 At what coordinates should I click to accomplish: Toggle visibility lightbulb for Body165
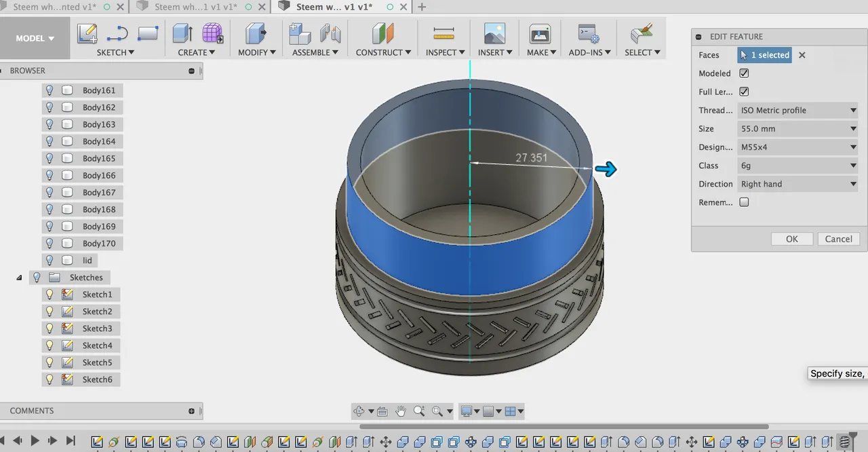point(49,158)
